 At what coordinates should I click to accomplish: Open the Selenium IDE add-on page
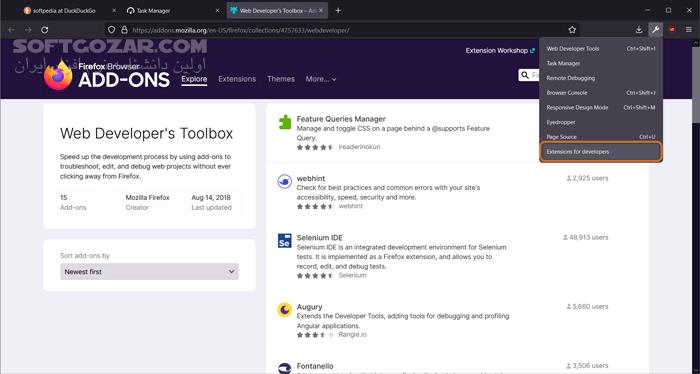(320, 238)
